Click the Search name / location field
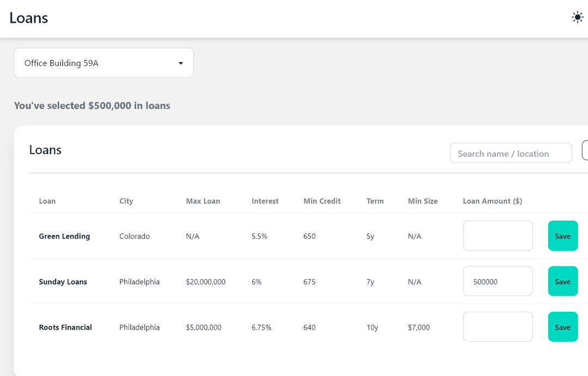 [x=511, y=154]
